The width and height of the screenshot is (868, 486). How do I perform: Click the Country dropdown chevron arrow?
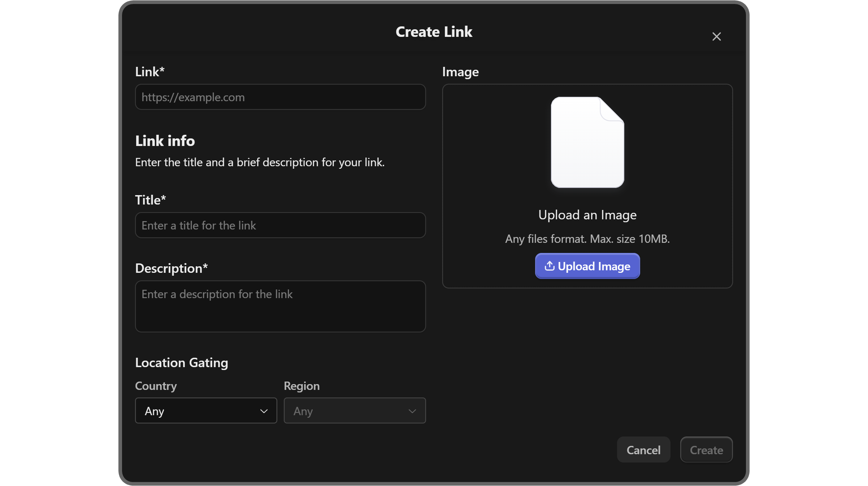[x=264, y=411]
